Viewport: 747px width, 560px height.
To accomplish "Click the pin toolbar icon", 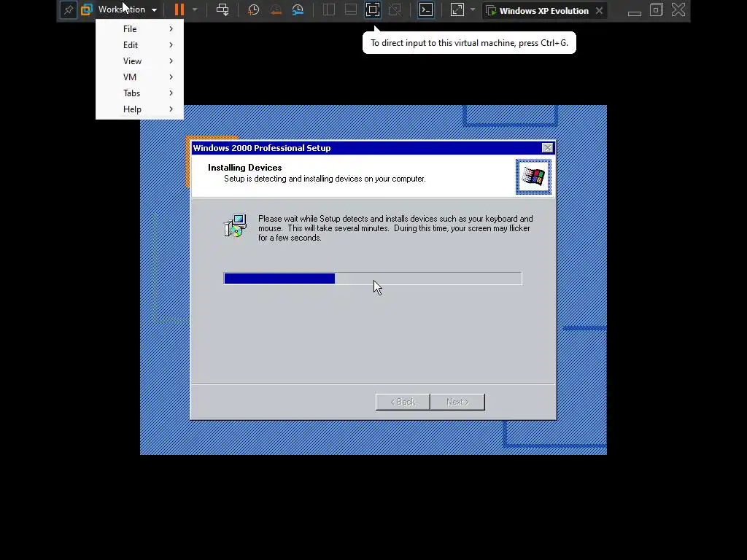I will tap(69, 9).
